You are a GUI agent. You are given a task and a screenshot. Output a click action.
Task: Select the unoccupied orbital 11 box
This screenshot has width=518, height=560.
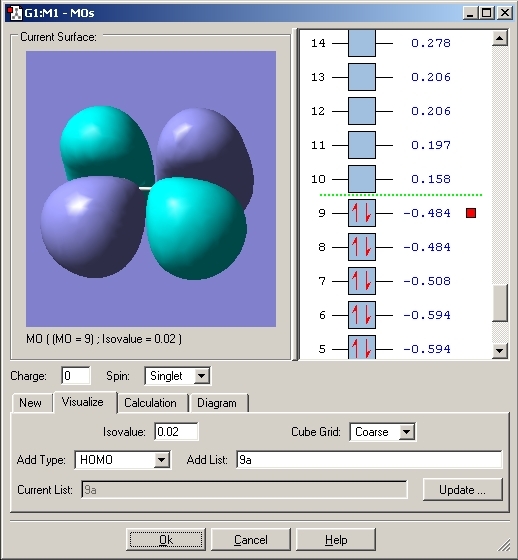click(x=362, y=145)
